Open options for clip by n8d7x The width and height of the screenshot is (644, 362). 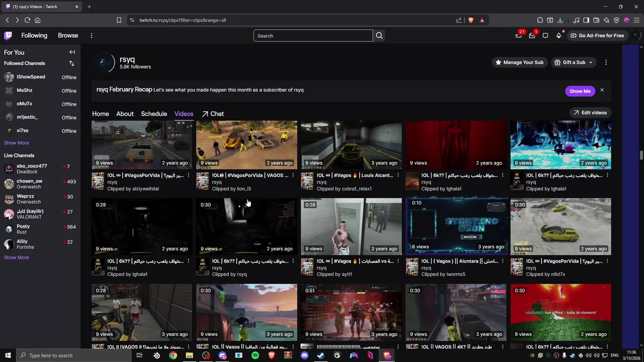coord(607,261)
